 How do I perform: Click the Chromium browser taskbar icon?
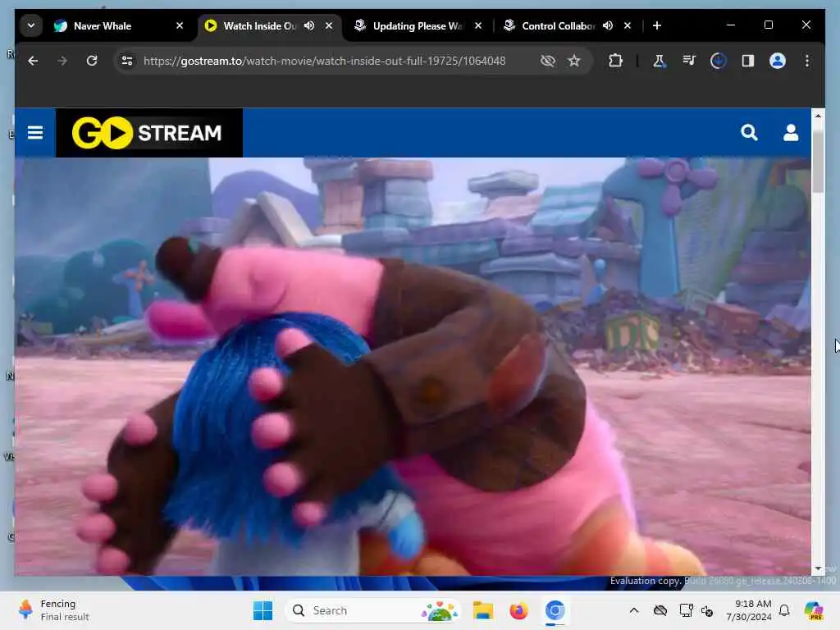[x=555, y=610]
